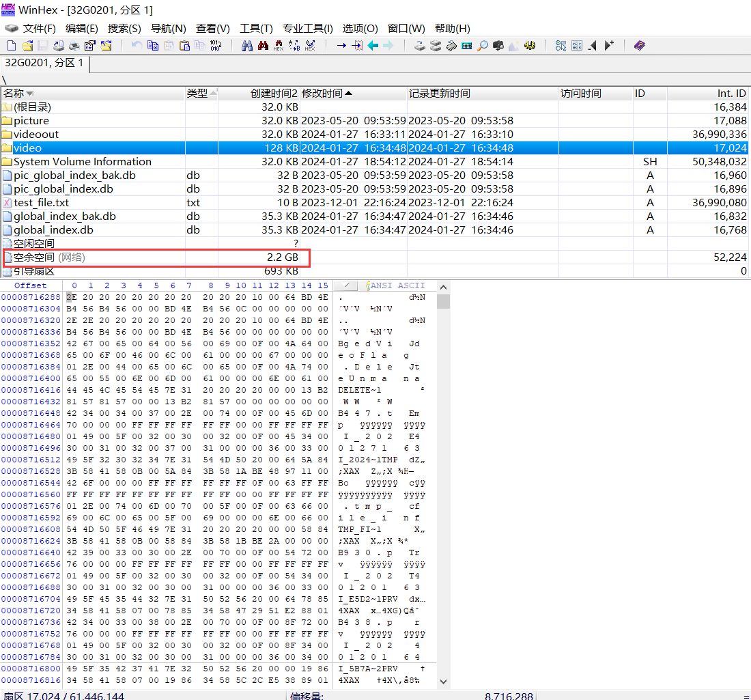Click the Open file folder icon
Viewport: 751px width, 700px height.
pyautogui.click(x=27, y=46)
